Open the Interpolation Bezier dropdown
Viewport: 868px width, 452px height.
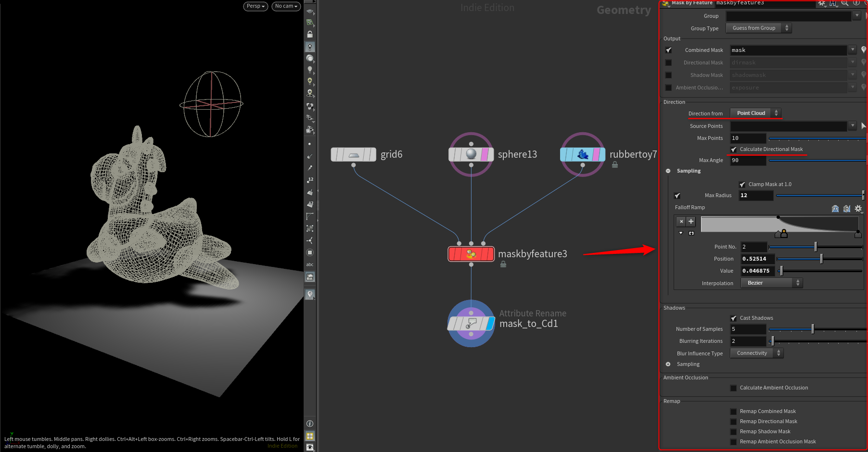pos(772,283)
